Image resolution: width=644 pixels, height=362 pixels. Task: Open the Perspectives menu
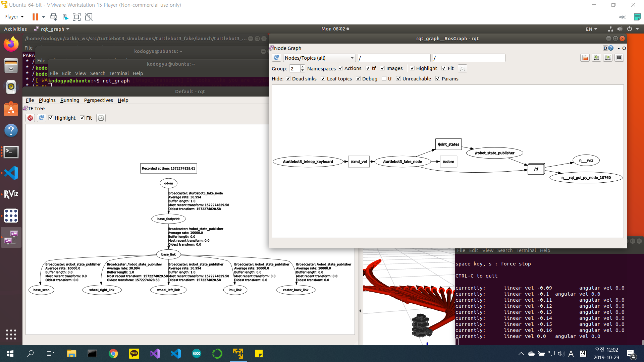click(x=98, y=100)
